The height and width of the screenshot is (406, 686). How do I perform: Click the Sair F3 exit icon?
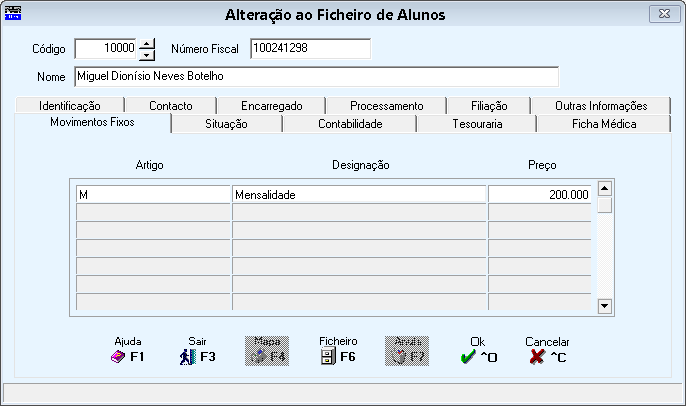pos(188,357)
